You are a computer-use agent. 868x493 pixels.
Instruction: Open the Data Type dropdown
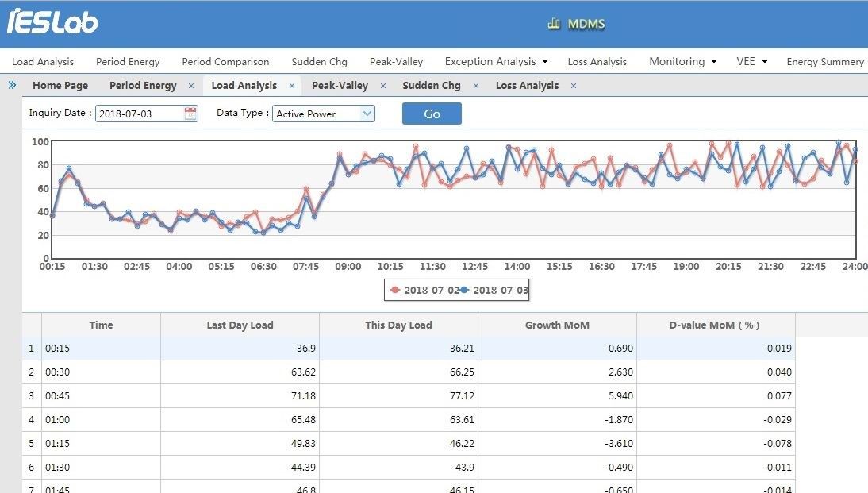367,114
